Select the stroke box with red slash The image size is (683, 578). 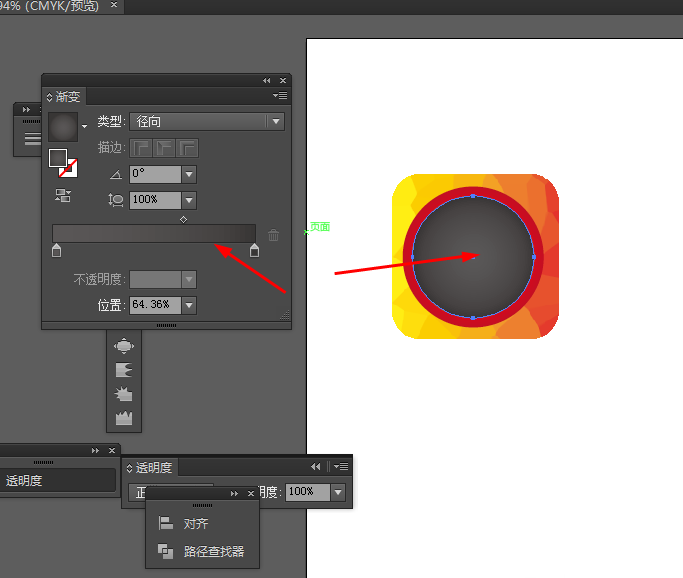(x=70, y=169)
